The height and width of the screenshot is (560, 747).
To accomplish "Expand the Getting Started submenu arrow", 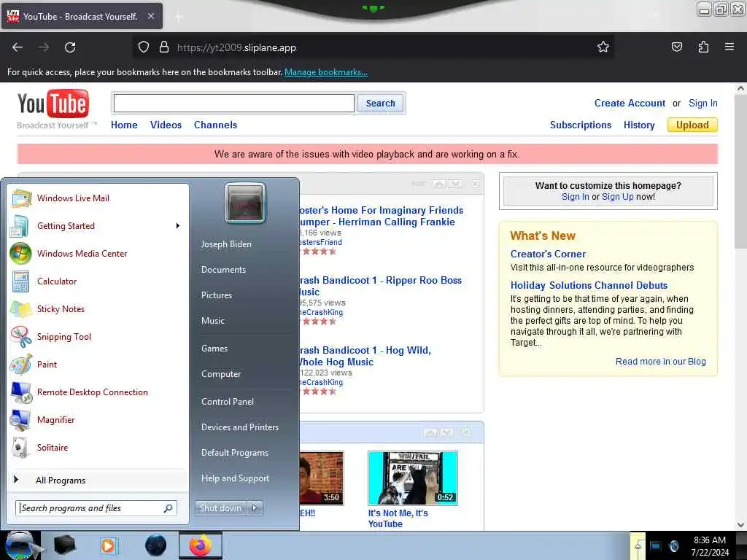I will pyautogui.click(x=178, y=226).
